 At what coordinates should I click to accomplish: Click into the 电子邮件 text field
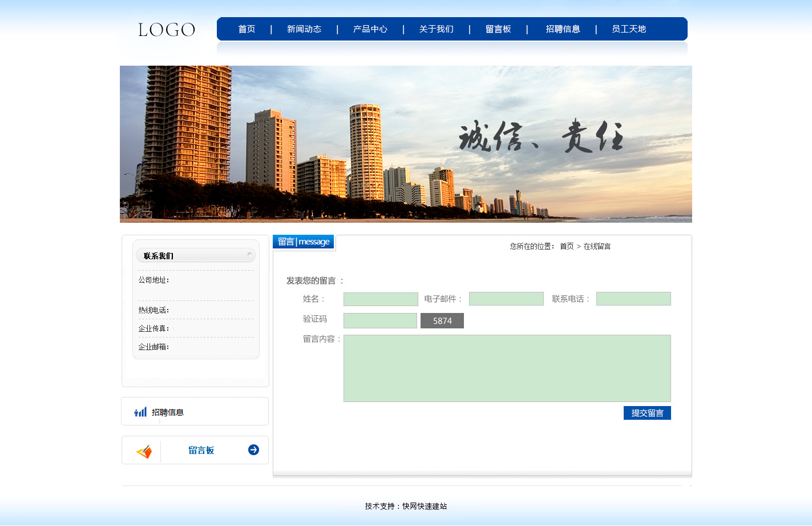pyautogui.click(x=506, y=299)
